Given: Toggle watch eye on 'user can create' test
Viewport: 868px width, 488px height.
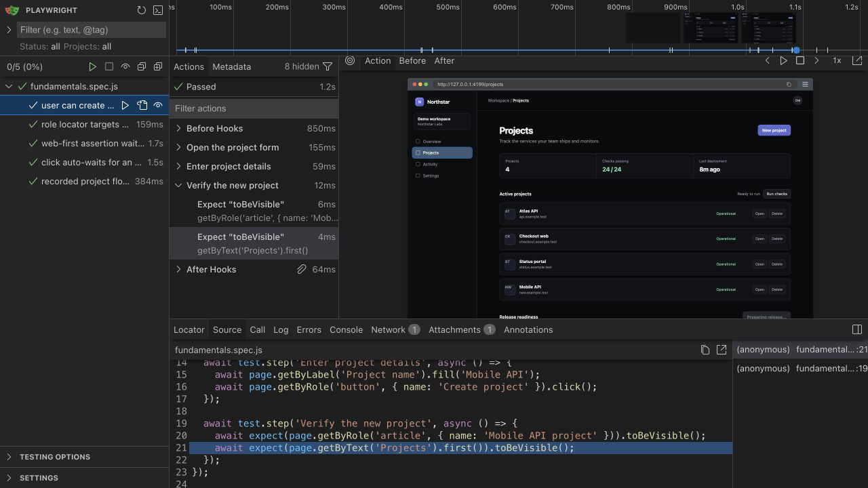Looking at the screenshot, I should 158,105.
